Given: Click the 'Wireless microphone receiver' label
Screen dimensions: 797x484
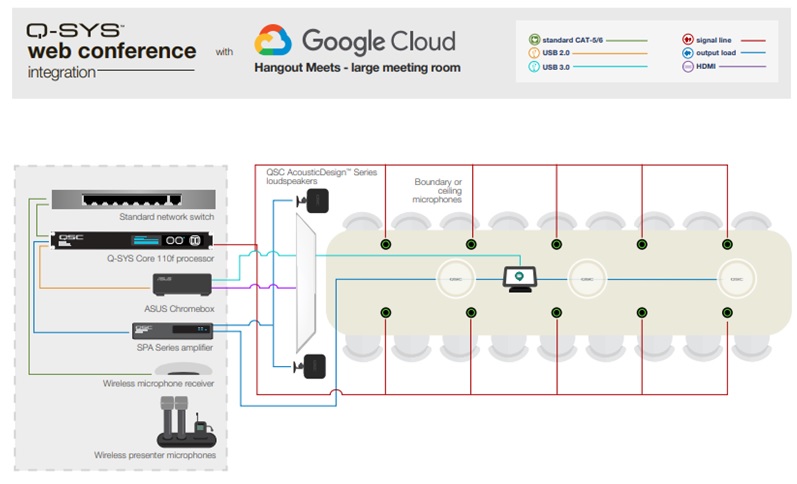Looking at the screenshot, I should click(x=158, y=383).
